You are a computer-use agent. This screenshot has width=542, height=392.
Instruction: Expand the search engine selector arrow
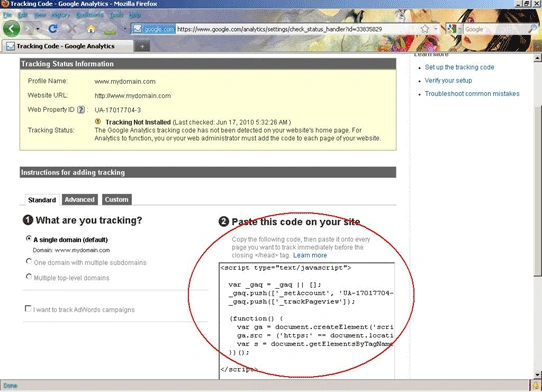coord(460,29)
